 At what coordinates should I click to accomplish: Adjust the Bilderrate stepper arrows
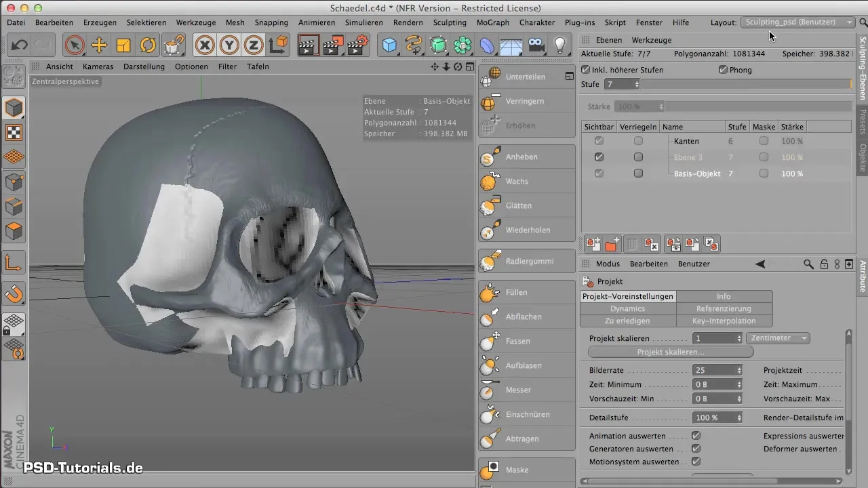tap(739, 371)
